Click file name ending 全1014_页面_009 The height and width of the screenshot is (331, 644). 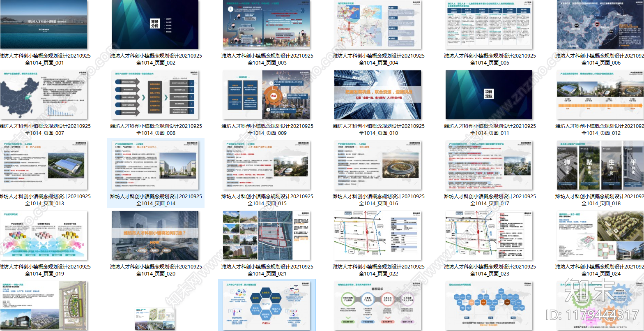pos(267,130)
